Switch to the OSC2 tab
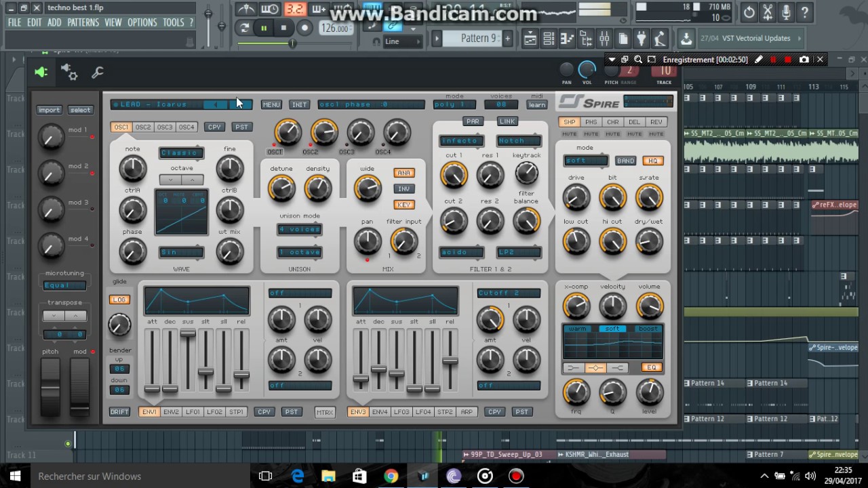This screenshot has height=488, width=868. pos(143,127)
